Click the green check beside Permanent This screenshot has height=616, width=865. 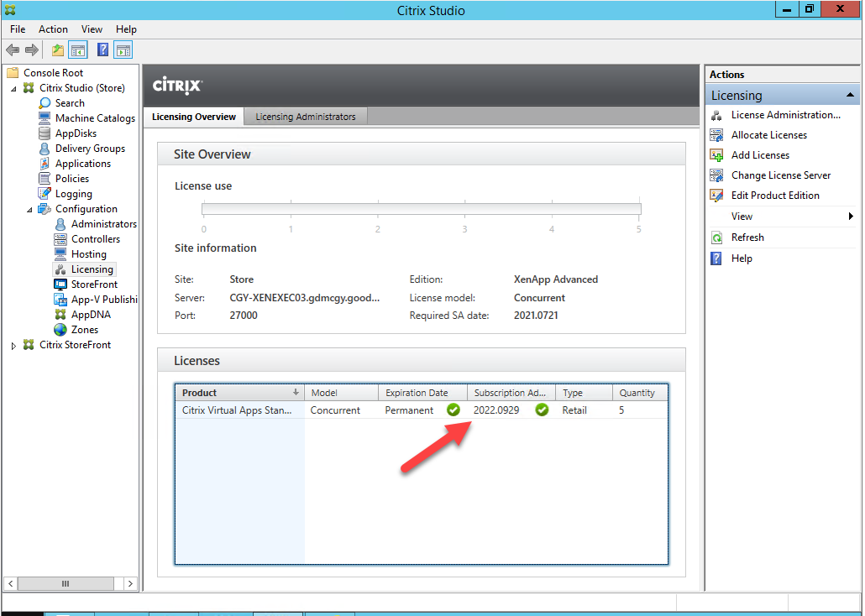pyautogui.click(x=453, y=410)
